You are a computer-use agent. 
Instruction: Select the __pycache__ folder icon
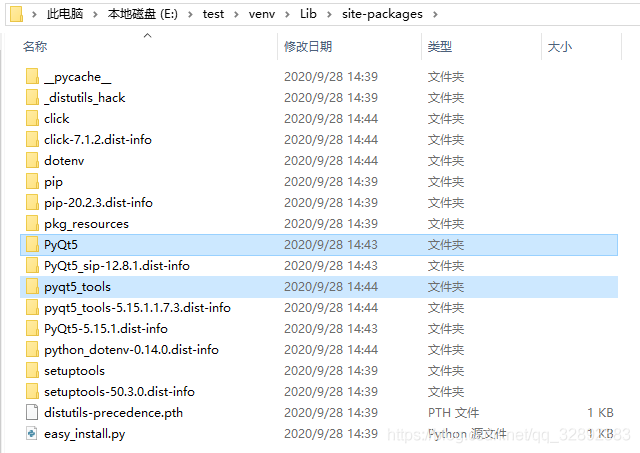tap(32, 76)
